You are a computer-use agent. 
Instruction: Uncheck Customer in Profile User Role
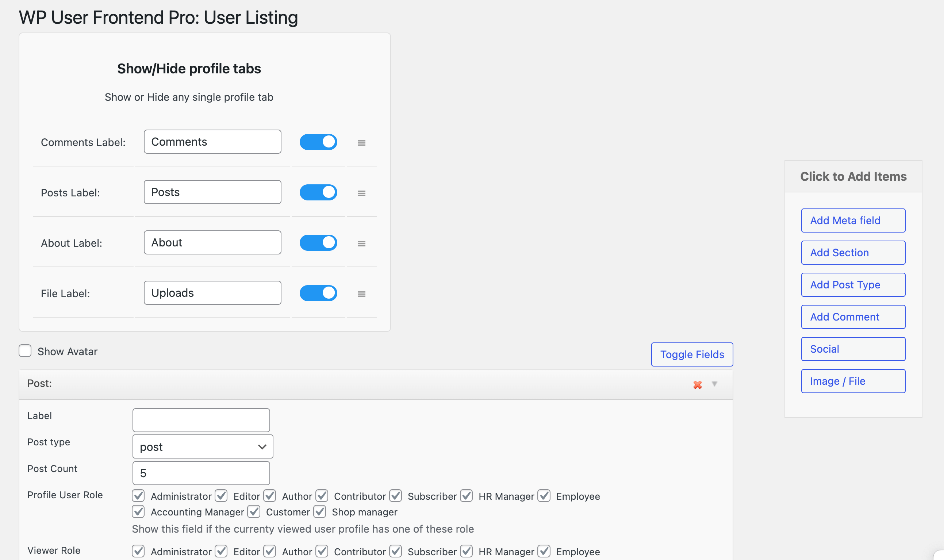[254, 512]
